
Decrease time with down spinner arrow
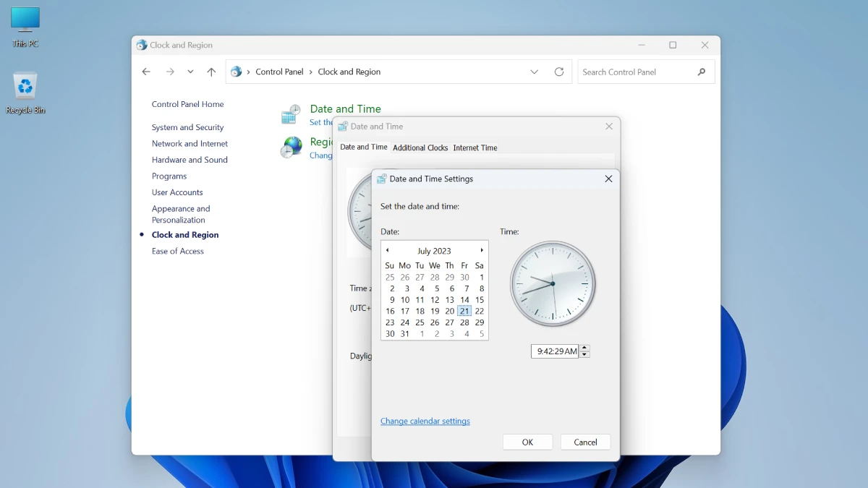(584, 354)
